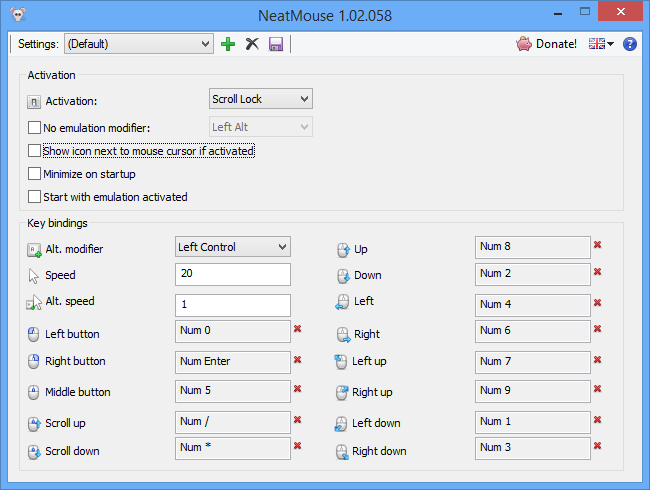Clear the Middle button key binding
The width and height of the screenshot is (650, 490).
coord(298,389)
